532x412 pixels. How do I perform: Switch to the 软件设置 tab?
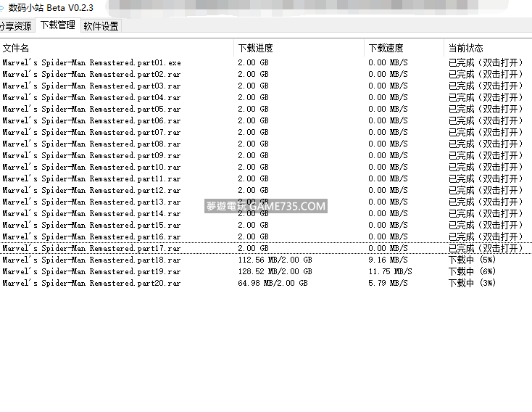(x=101, y=26)
